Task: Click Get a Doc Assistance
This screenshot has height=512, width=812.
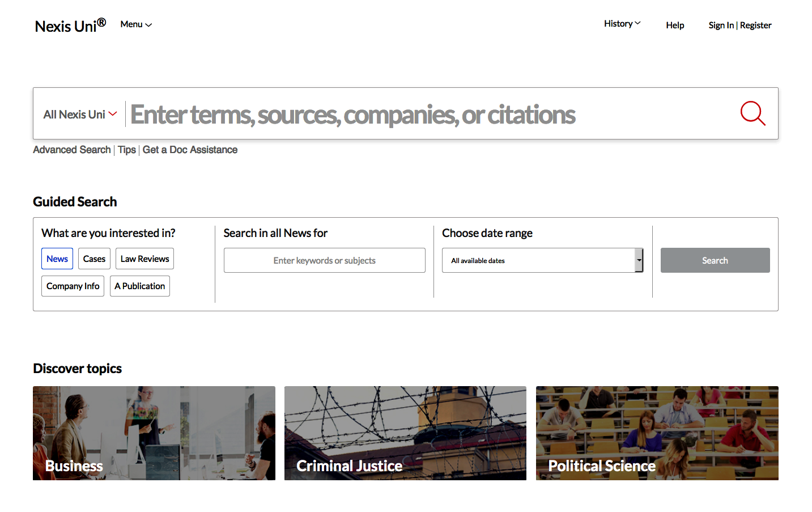Action: (x=190, y=150)
